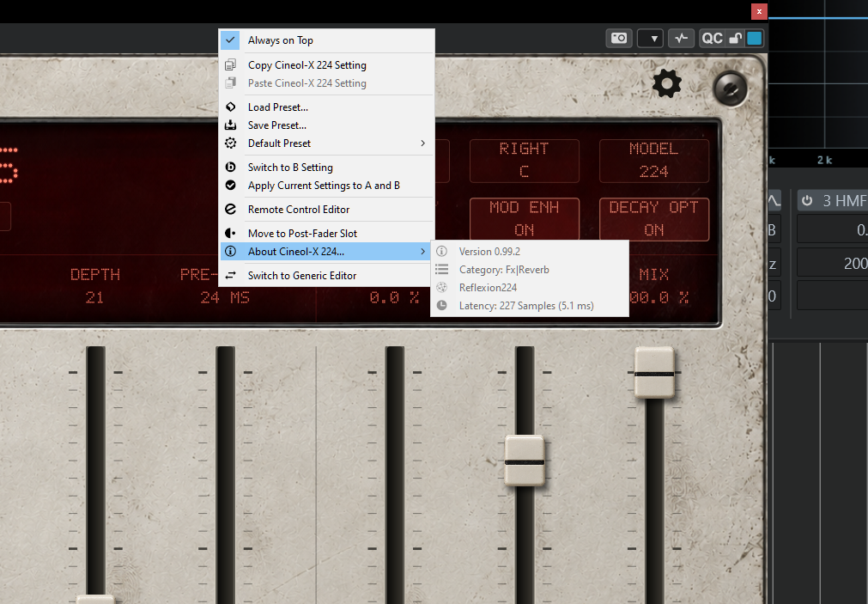Click the Latency: 227 Samples entry
This screenshot has width=868, height=604.
(x=530, y=306)
